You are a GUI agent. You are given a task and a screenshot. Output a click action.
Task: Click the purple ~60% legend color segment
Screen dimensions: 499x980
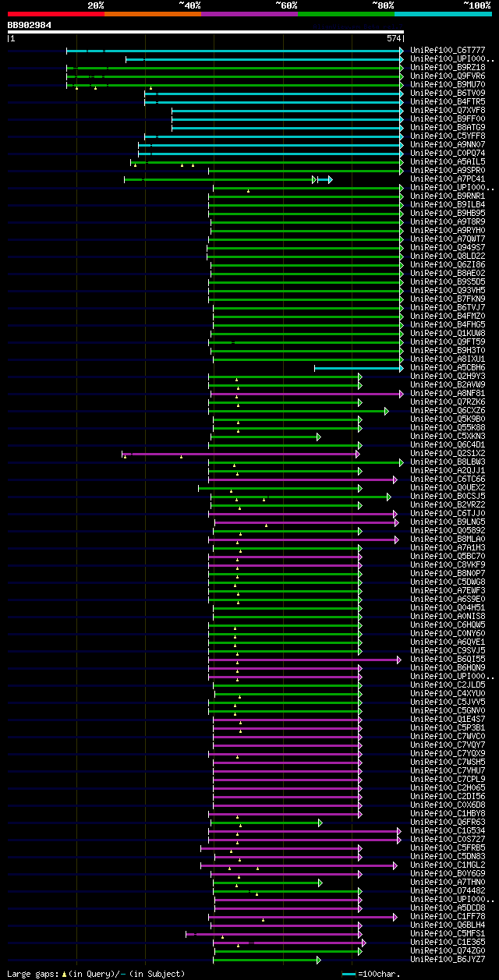[249, 14]
